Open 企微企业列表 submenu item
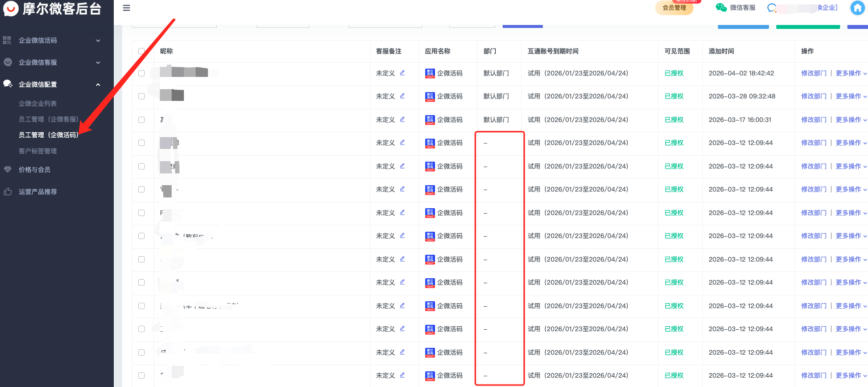The height and width of the screenshot is (387, 868). [38, 103]
